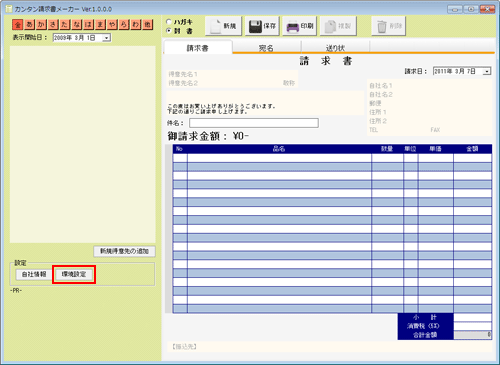Filter customer list by あ row

[29, 24]
